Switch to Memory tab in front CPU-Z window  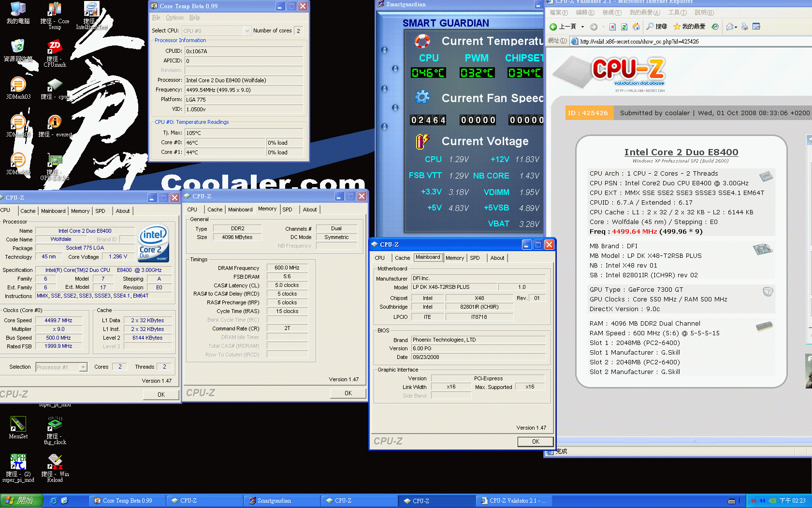coord(455,258)
